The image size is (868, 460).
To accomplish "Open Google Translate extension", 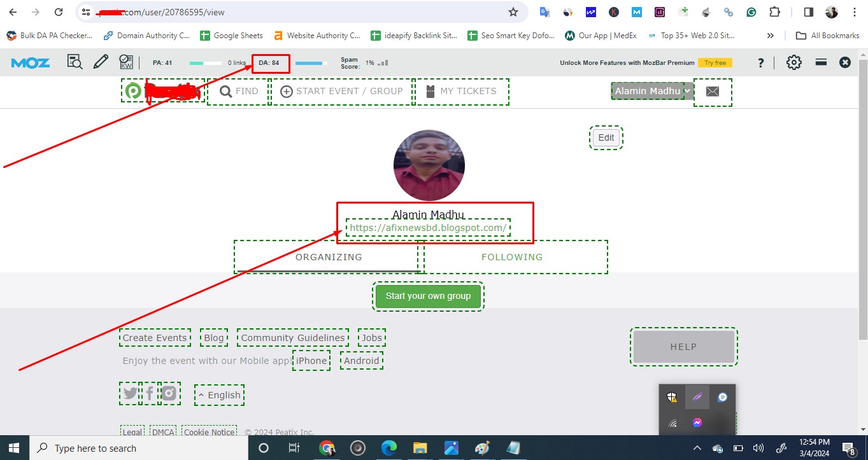I will pyautogui.click(x=544, y=12).
